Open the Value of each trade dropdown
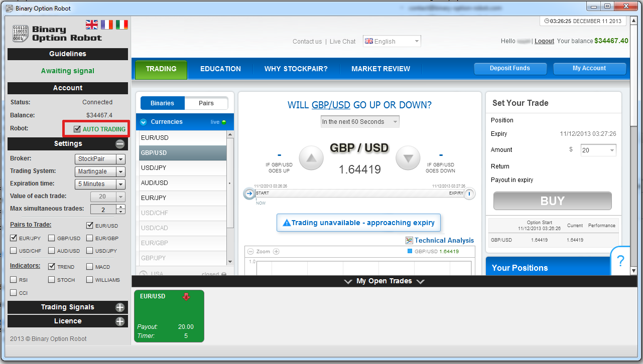This screenshot has height=364, width=643. coord(107,197)
